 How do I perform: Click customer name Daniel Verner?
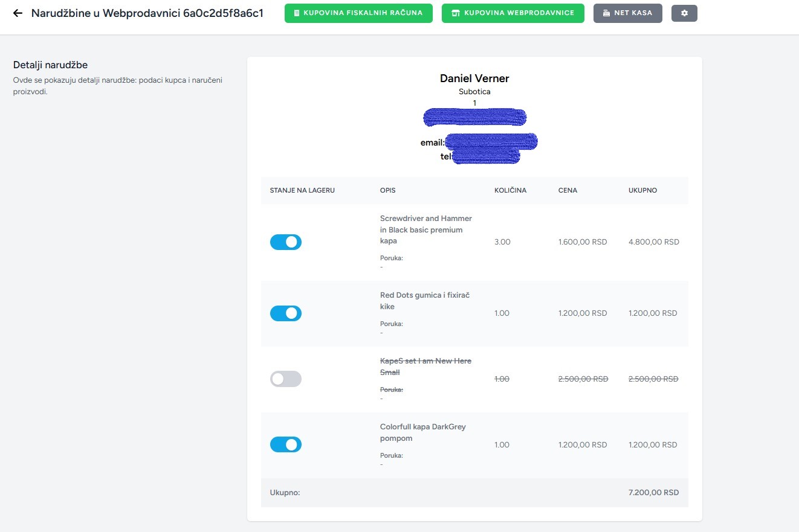[474, 79]
